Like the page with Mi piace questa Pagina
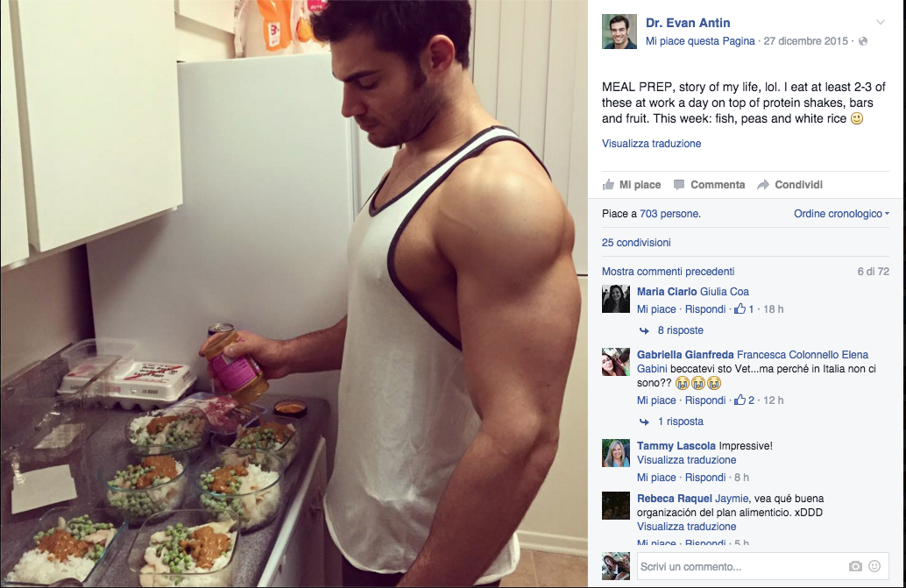 click(x=700, y=41)
